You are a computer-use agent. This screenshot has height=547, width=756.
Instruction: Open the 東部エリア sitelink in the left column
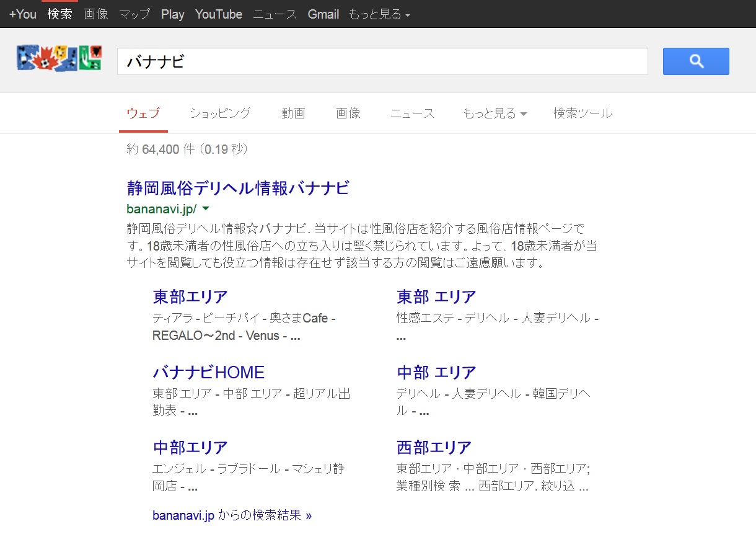tap(190, 296)
